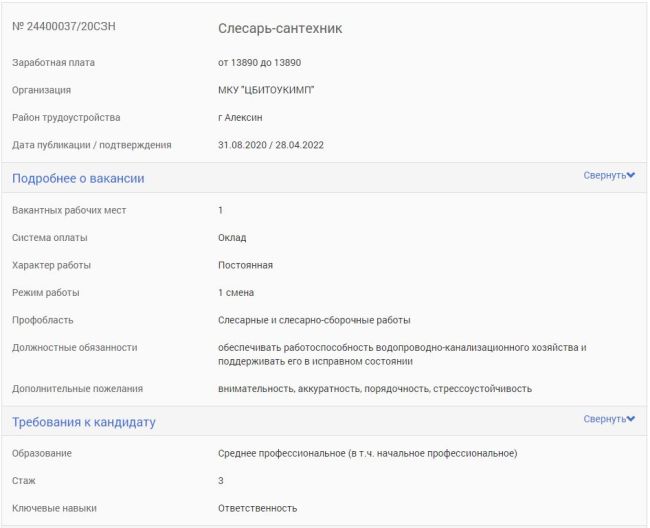The width and height of the screenshot is (650, 528).
Task: Click the chevron icon next to first Свернуть
Action: (x=631, y=175)
